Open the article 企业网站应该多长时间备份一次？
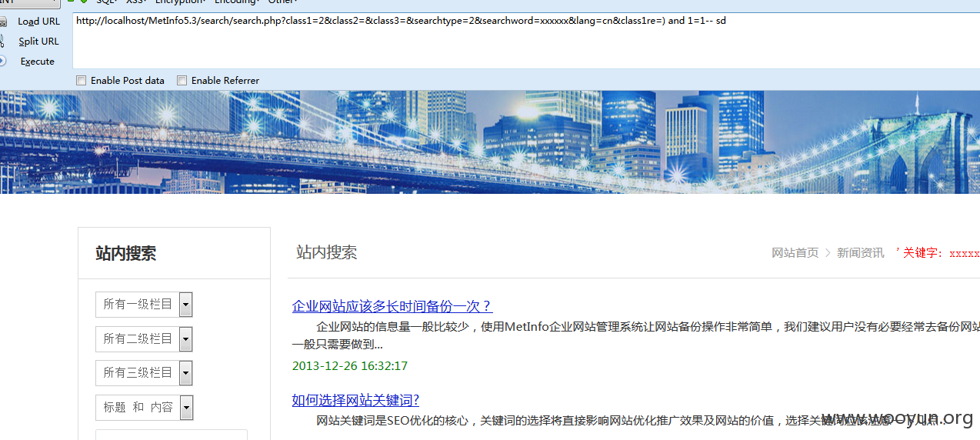Image resolution: width=980 pixels, height=440 pixels. click(392, 306)
